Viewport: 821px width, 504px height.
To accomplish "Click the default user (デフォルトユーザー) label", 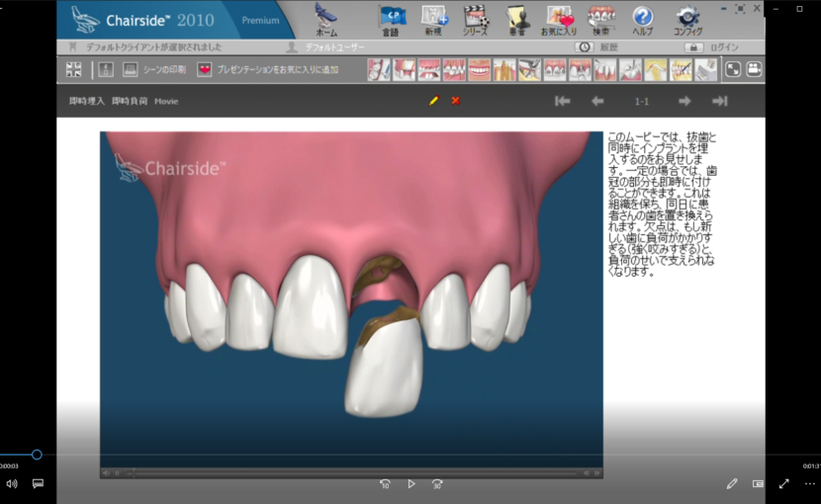I will (334, 47).
